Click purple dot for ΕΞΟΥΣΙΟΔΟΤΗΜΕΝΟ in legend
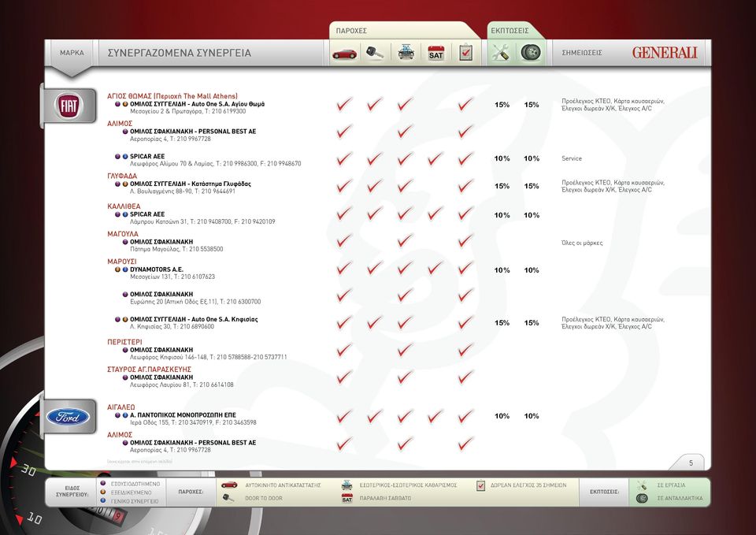This screenshot has height=535, width=756. point(102,483)
